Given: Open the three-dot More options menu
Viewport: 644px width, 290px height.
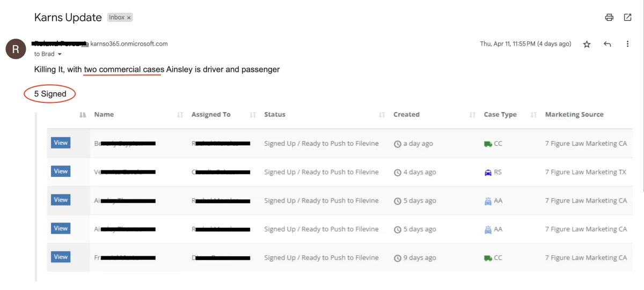Looking at the screenshot, I should pos(627,44).
